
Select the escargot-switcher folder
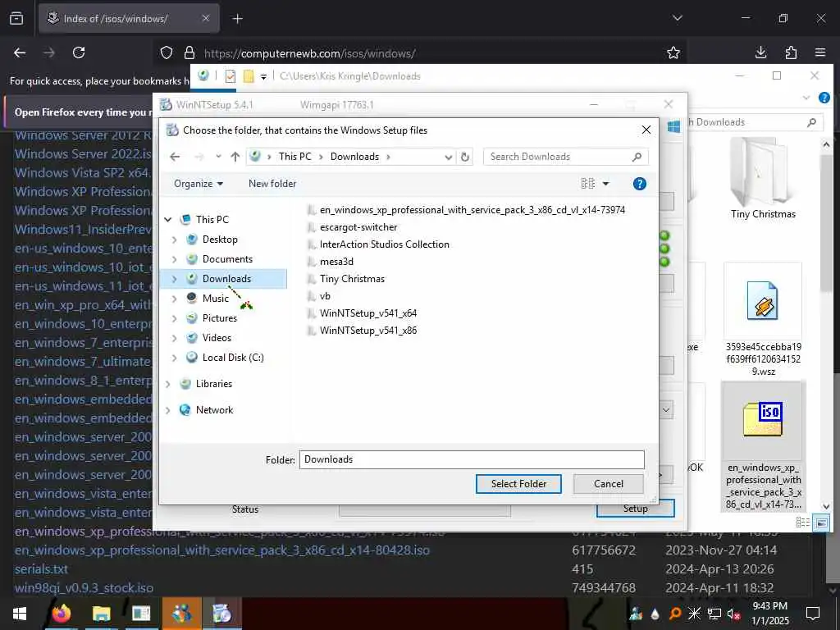[x=358, y=227]
